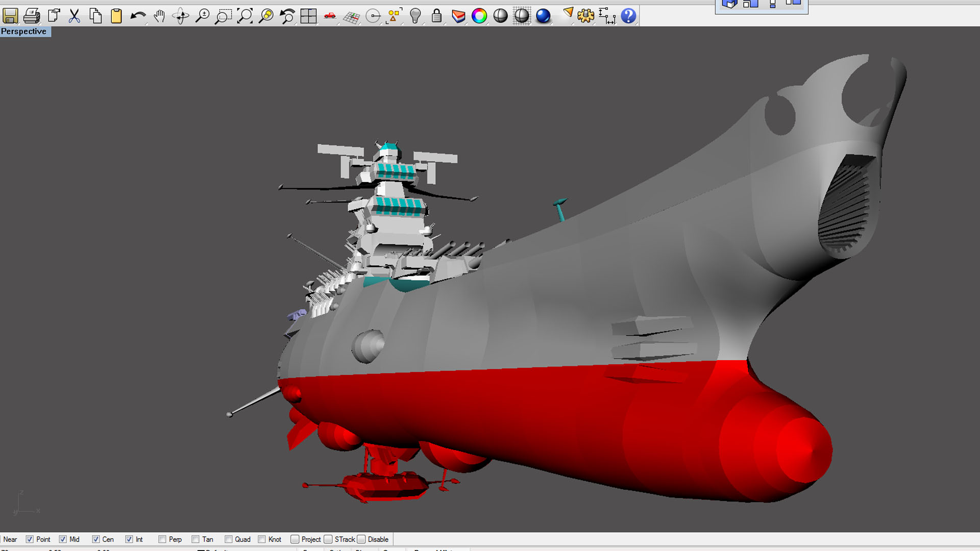Open Options with the gear icon
Viewport: 980px width, 551px height.
click(585, 16)
